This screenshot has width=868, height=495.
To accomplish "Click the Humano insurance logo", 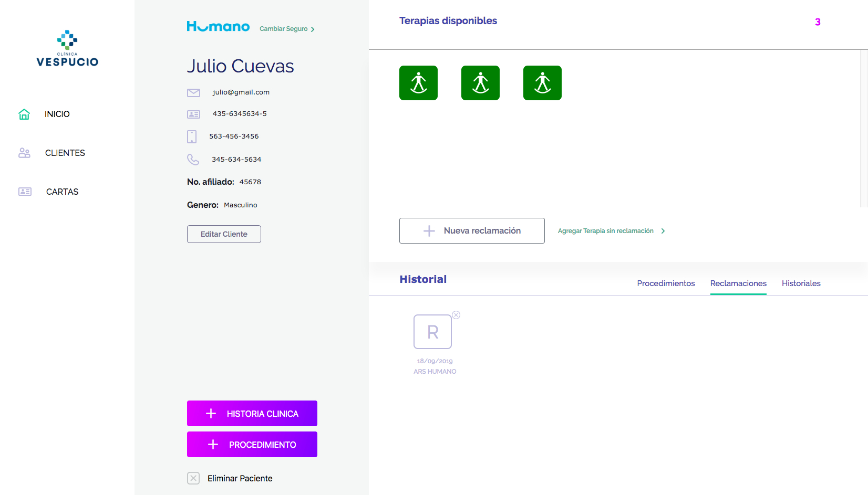I will pos(218,27).
